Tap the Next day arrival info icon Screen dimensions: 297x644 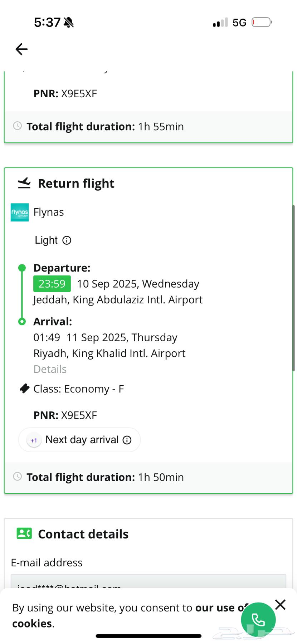tap(127, 440)
